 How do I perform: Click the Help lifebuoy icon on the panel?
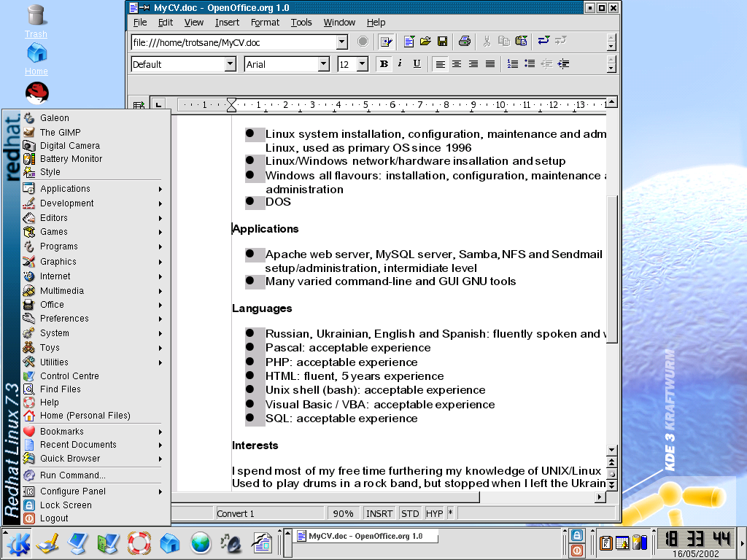coord(139,542)
